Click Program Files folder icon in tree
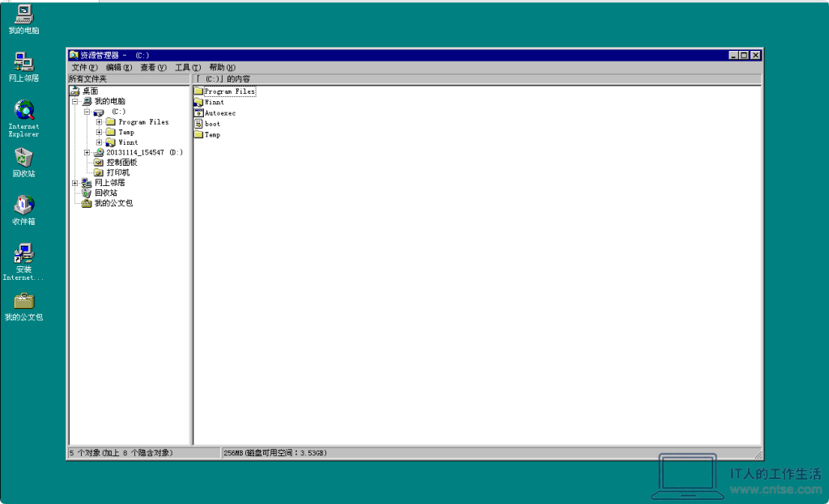This screenshot has height=504, width=829. pyautogui.click(x=110, y=122)
